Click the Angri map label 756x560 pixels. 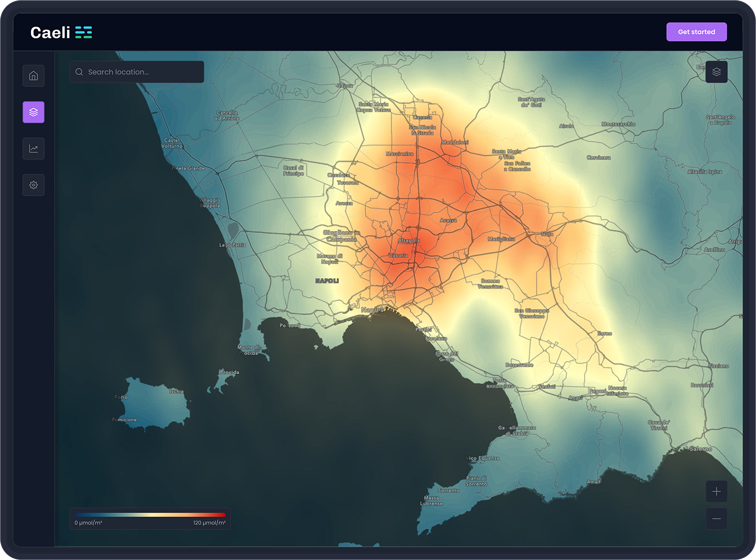pos(576,398)
